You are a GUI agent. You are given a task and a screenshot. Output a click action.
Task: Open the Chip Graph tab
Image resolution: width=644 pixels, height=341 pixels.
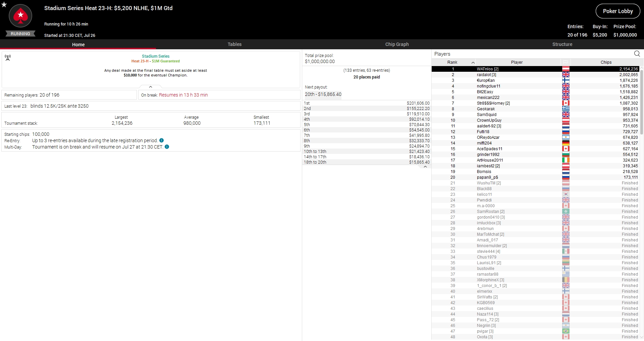point(397,44)
